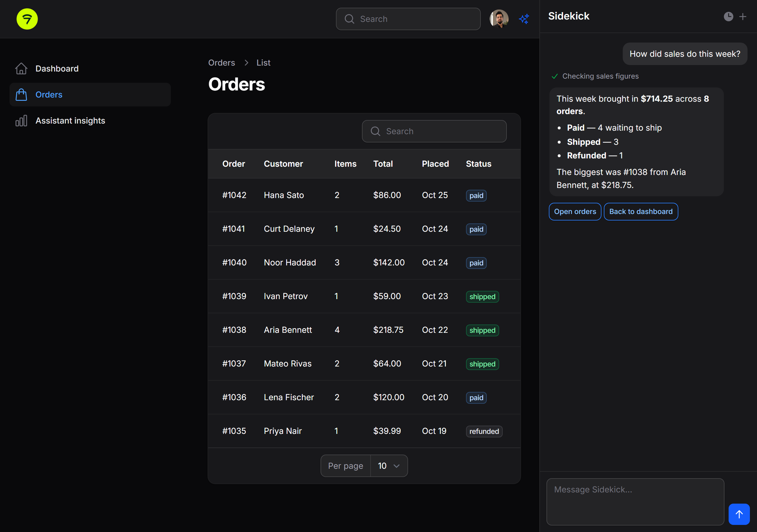Viewport: 757px width, 532px height.
Task: Open Sidekick chat history clock icon
Action: [x=728, y=16]
